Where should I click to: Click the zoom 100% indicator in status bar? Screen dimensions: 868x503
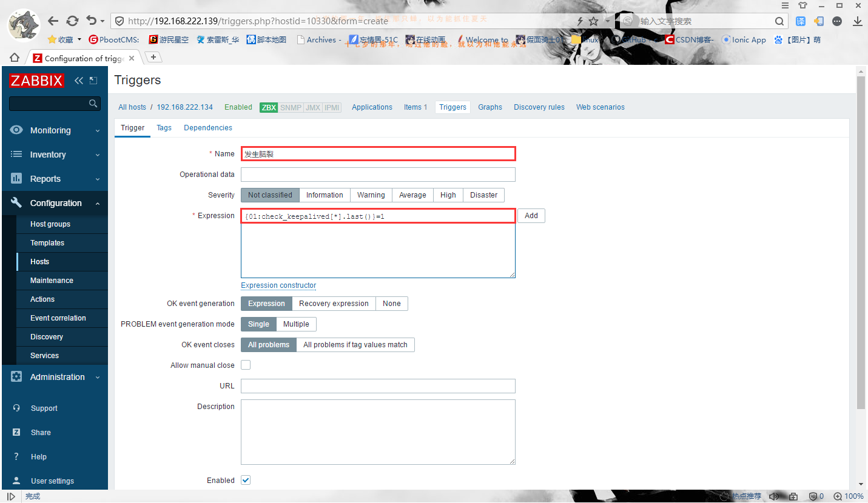click(849, 496)
